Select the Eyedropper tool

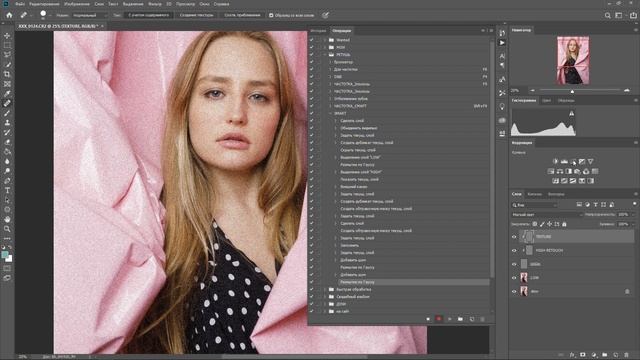point(7,93)
